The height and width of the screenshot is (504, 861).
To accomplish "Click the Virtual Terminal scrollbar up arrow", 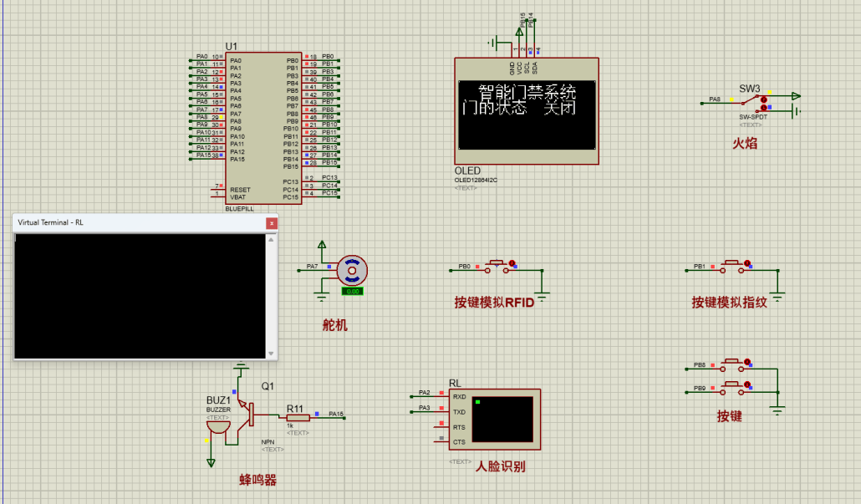I will tap(271, 240).
